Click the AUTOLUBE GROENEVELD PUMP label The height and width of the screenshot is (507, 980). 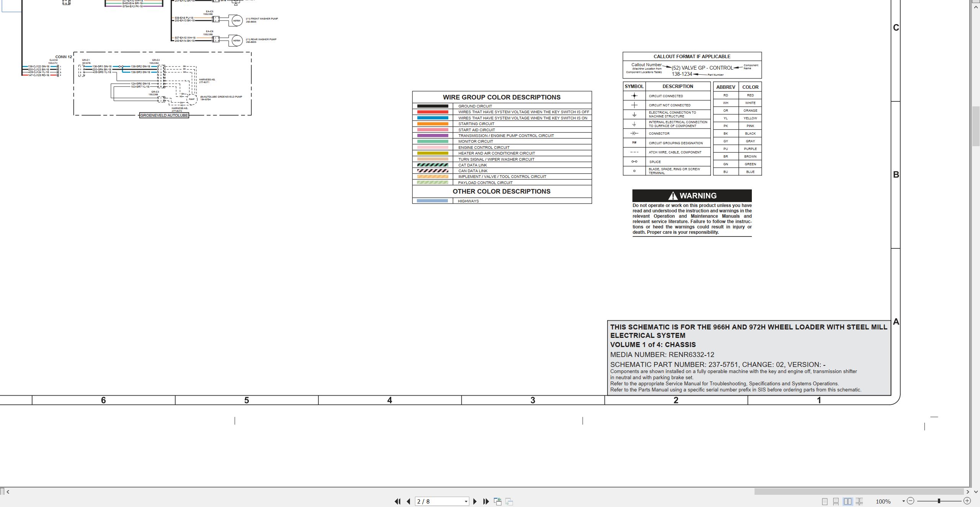pyautogui.click(x=221, y=97)
